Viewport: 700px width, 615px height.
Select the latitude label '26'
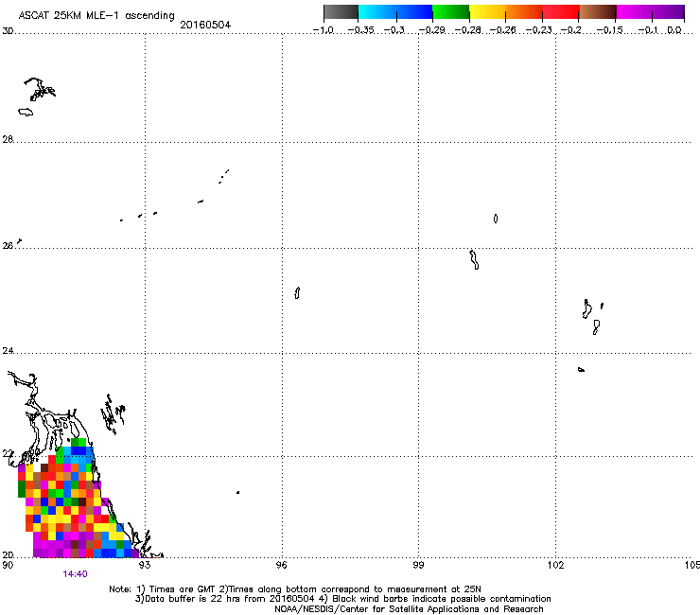coord(8,245)
